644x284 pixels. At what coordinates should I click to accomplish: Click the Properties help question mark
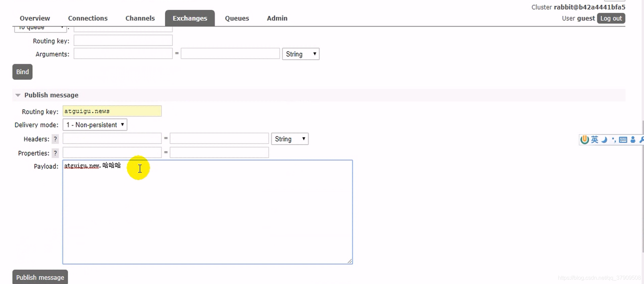(x=55, y=153)
